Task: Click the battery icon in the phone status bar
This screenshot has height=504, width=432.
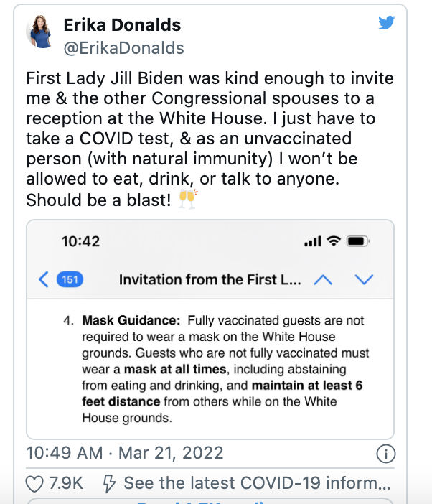Action: tap(358, 242)
